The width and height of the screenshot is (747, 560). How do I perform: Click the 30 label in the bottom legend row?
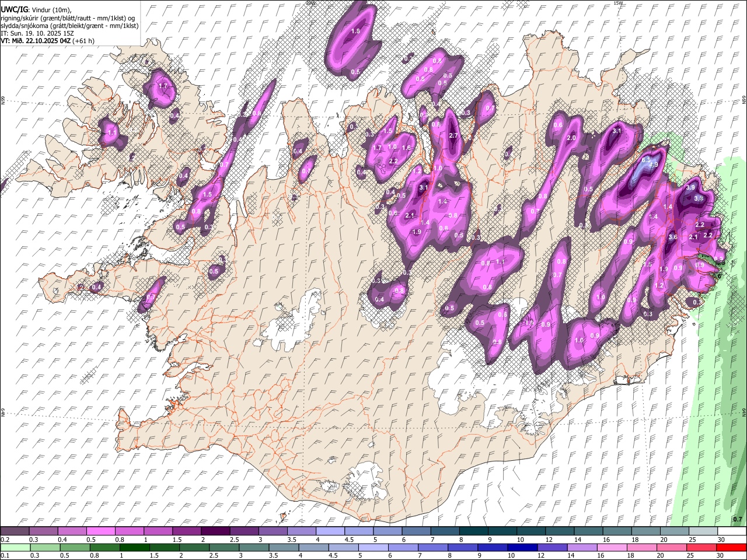pos(721,556)
